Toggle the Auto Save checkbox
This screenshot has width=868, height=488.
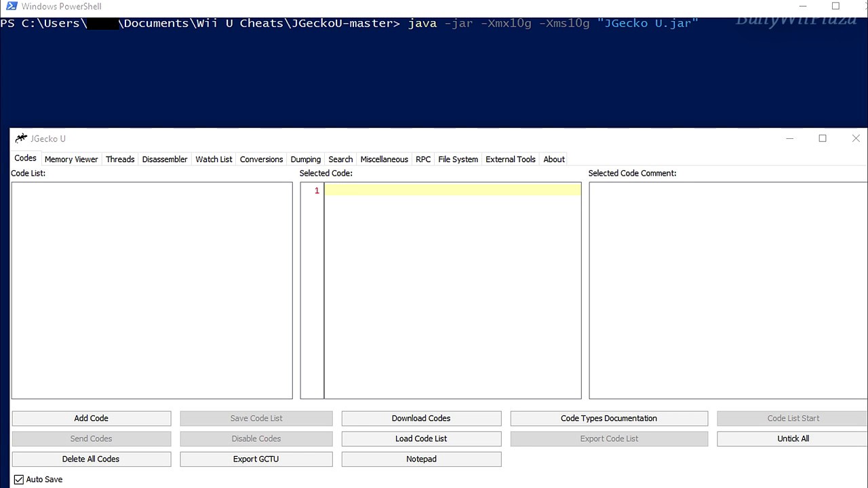19,479
